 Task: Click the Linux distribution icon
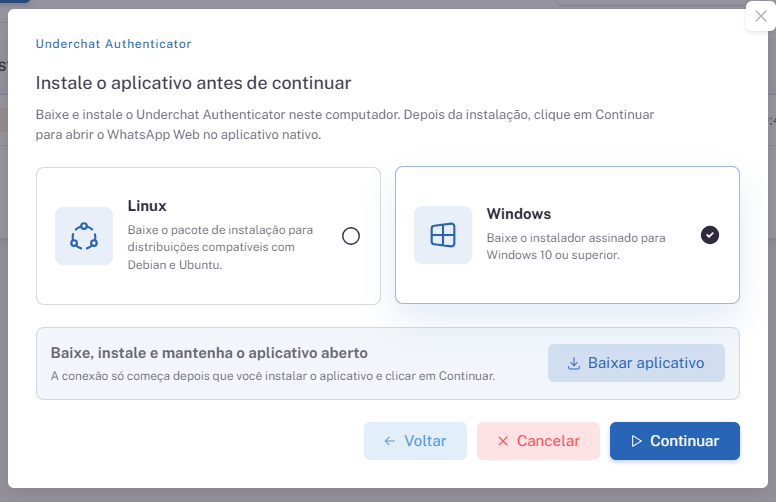coord(84,236)
